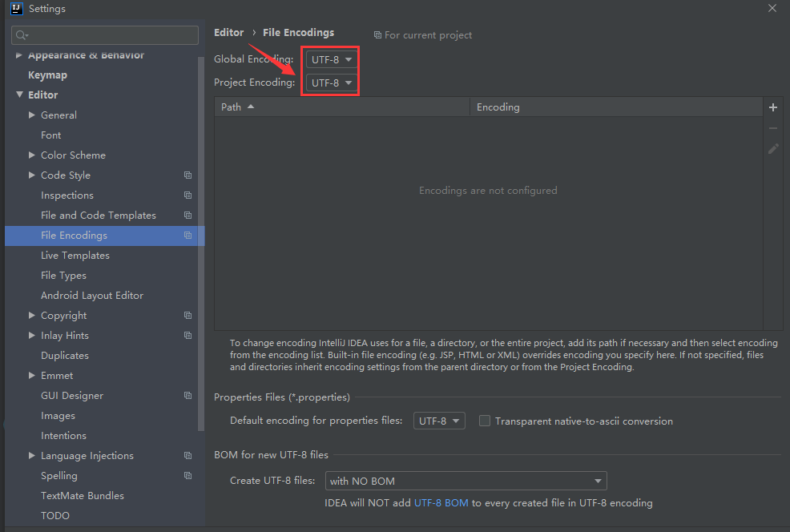Click the project-level icon beside GUI Designer

(188, 396)
